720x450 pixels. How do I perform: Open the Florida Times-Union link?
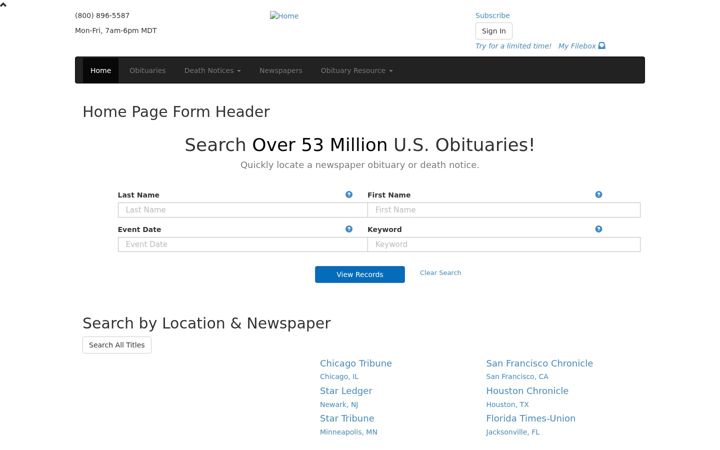coord(531,418)
